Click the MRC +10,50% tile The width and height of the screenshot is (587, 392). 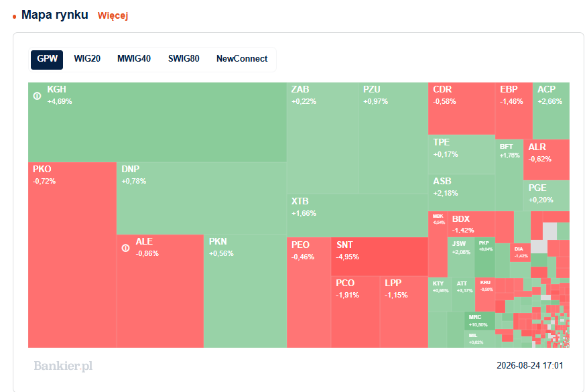(480, 321)
